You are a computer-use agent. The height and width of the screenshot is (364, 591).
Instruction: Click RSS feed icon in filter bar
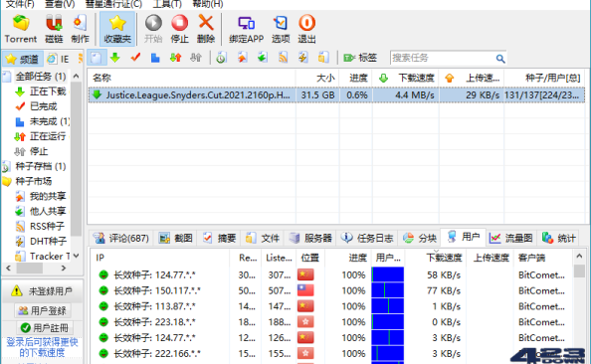click(283, 58)
